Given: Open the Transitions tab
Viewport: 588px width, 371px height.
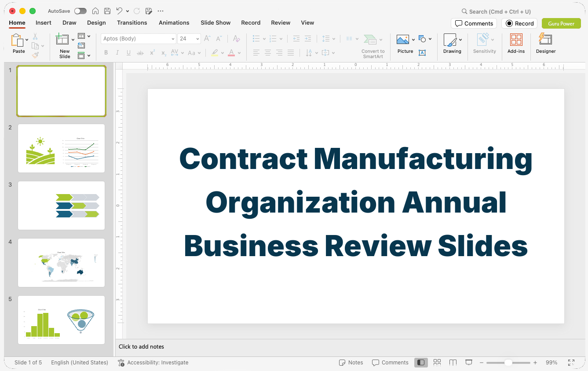Looking at the screenshot, I should [132, 23].
